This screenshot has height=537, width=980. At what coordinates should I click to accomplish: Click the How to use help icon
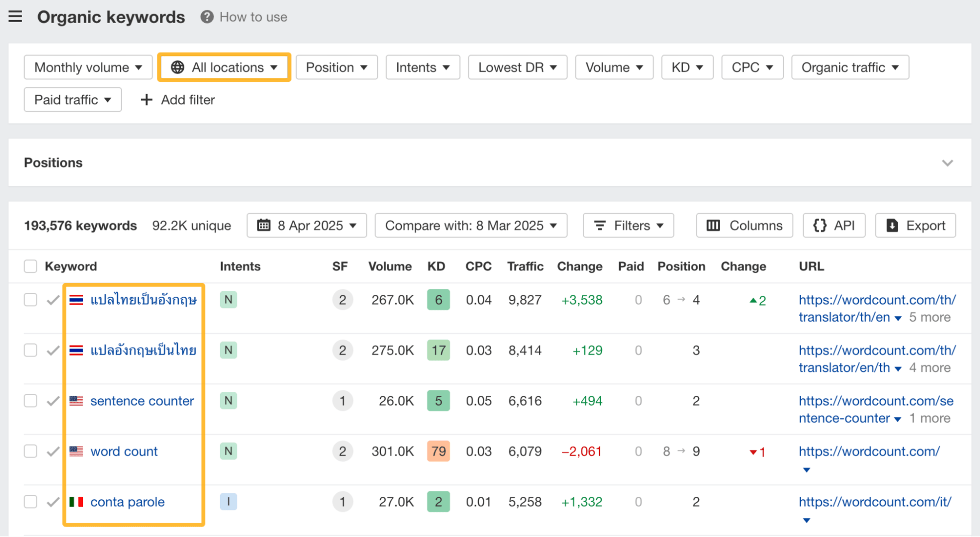coord(207,17)
